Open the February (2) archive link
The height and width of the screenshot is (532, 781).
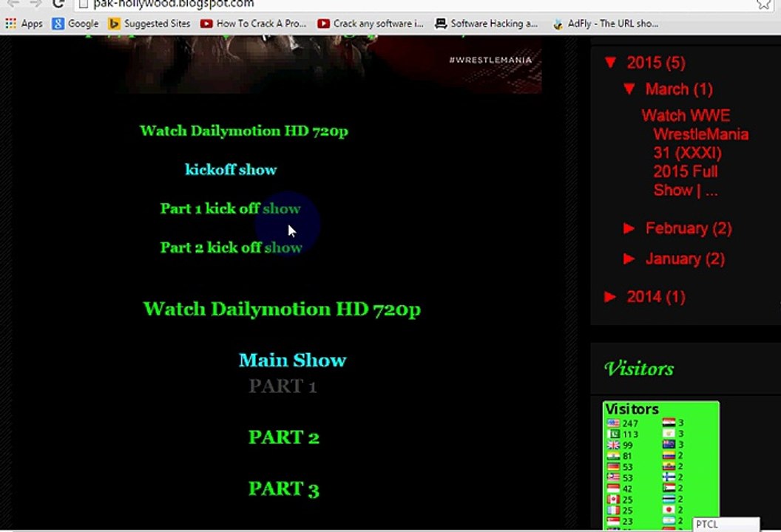coord(689,228)
